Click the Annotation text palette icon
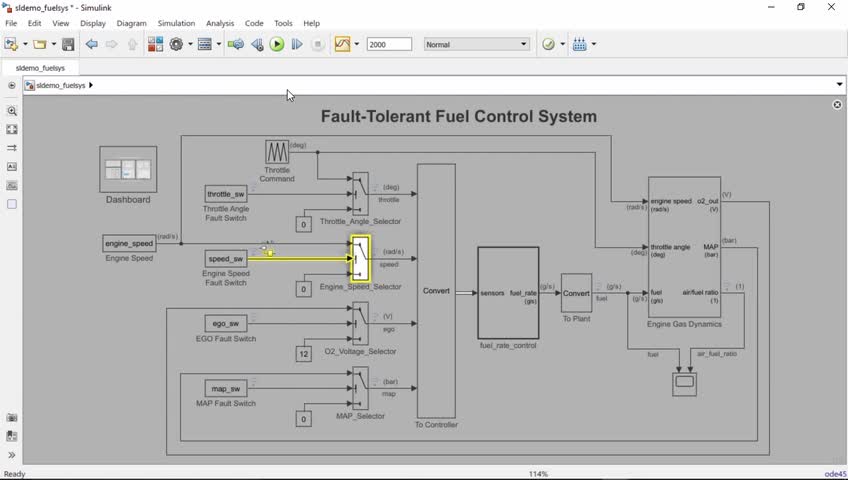Screen dimensions: 848x480 click(12, 167)
